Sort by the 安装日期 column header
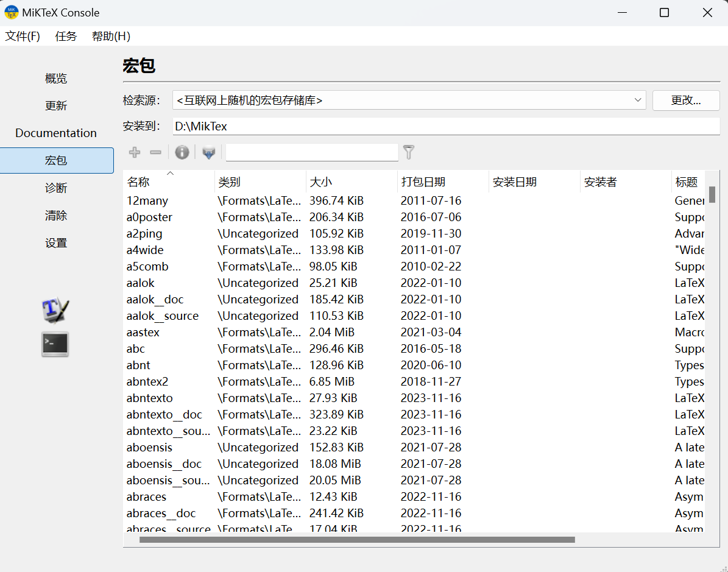728x572 pixels. (534, 182)
